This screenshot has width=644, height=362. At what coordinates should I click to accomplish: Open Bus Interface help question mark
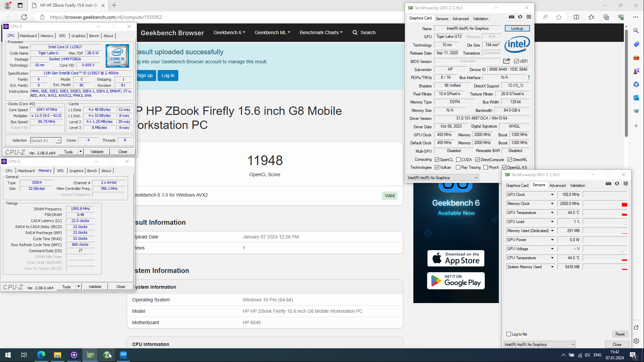coord(529,77)
